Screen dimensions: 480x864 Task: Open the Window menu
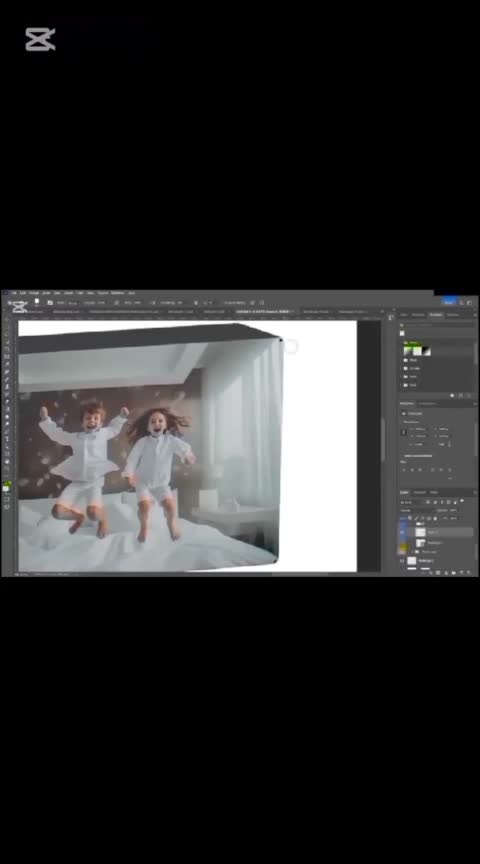pyautogui.click(x=117, y=292)
